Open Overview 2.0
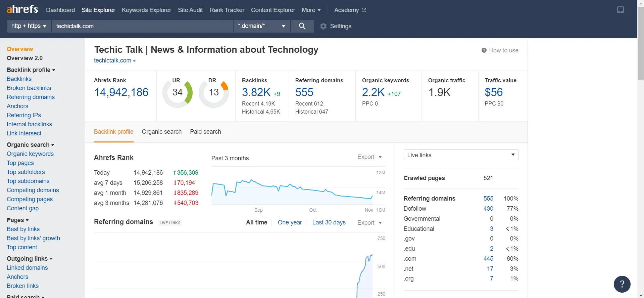Image resolution: width=644 pixels, height=298 pixels. (x=25, y=58)
